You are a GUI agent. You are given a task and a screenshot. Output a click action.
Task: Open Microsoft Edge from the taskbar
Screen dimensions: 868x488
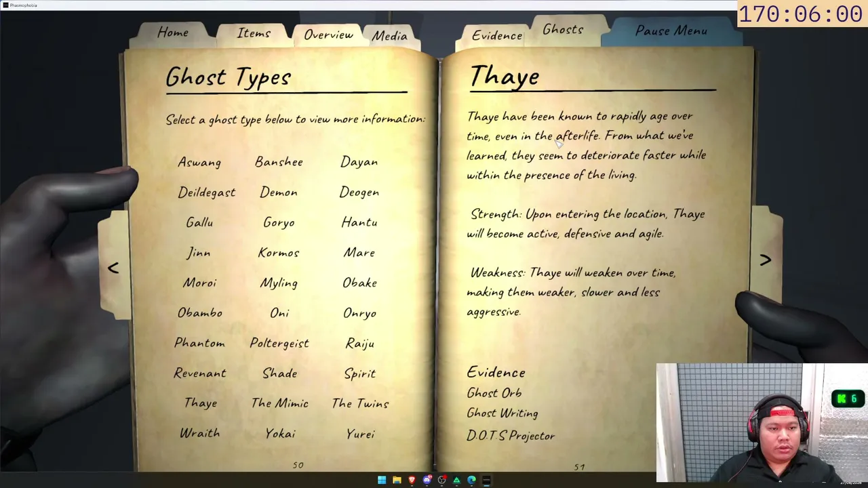coord(471,481)
